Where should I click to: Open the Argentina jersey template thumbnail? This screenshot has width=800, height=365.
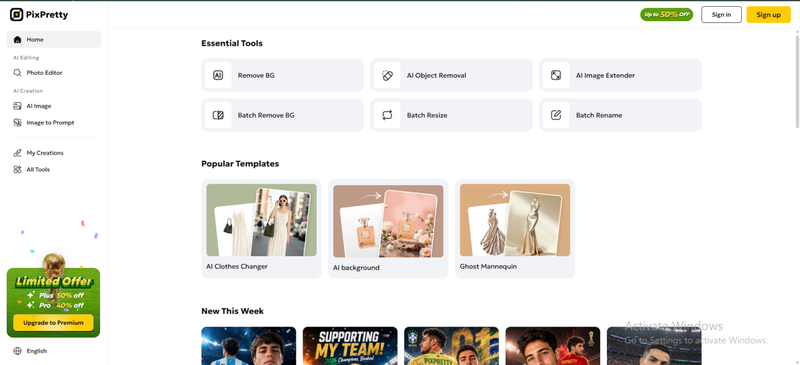248,346
